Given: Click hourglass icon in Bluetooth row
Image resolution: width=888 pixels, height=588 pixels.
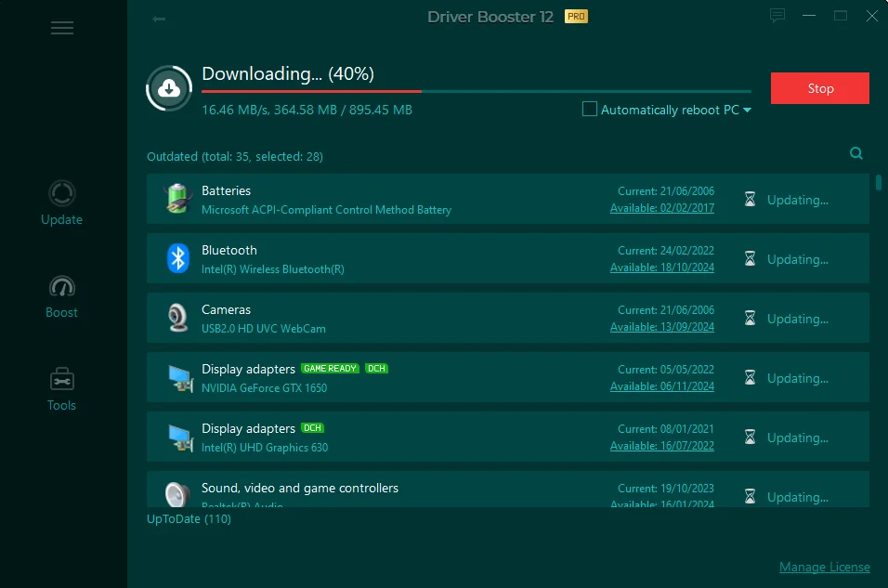Looking at the screenshot, I should [x=750, y=258].
